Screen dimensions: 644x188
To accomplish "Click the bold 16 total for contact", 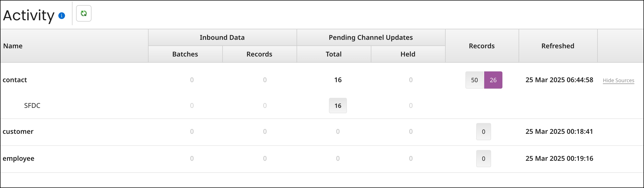I will point(338,80).
